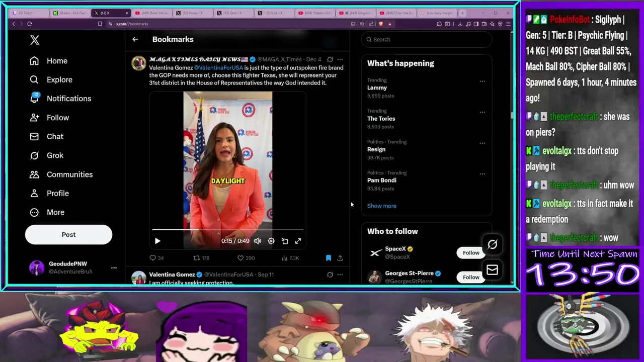Like the post with 290 likes
The width and height of the screenshot is (644, 362).
tap(246, 258)
